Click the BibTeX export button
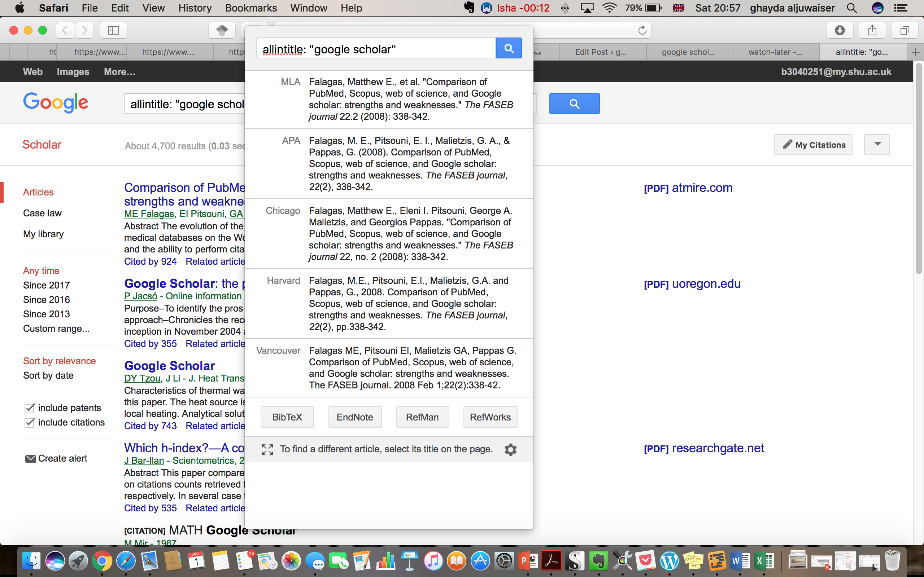Viewport: 924px width, 577px height. click(287, 417)
